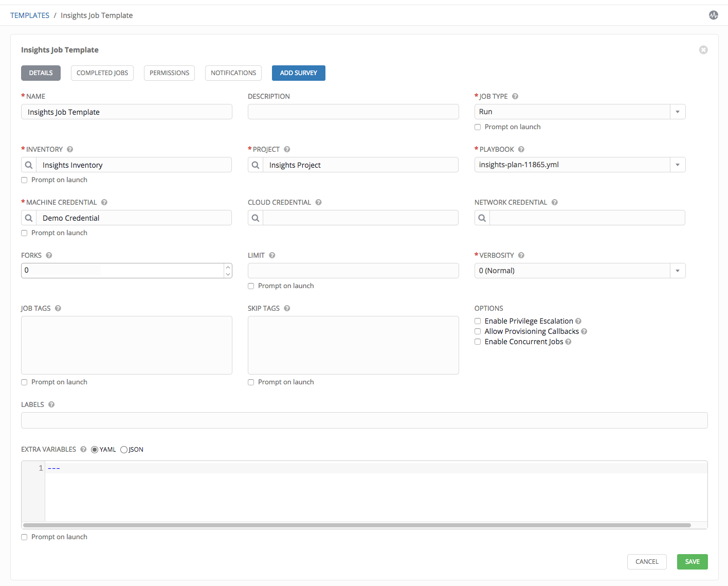Check Allow Provisioning Callbacks option
The image size is (728, 586).
[x=478, y=331]
